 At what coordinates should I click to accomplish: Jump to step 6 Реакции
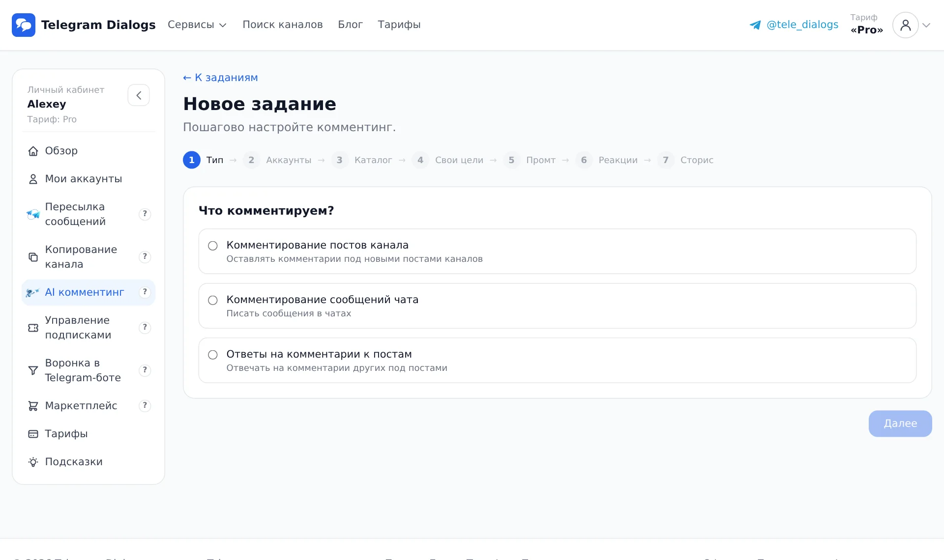(x=606, y=160)
